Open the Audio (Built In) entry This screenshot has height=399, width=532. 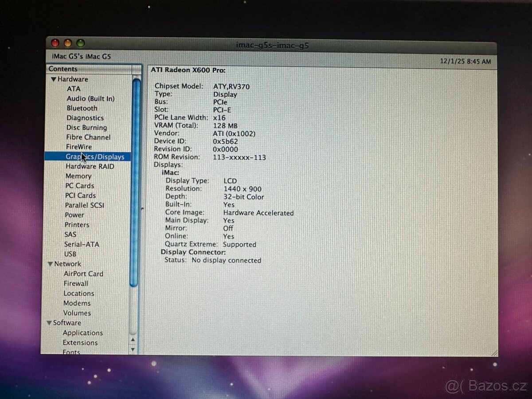90,98
